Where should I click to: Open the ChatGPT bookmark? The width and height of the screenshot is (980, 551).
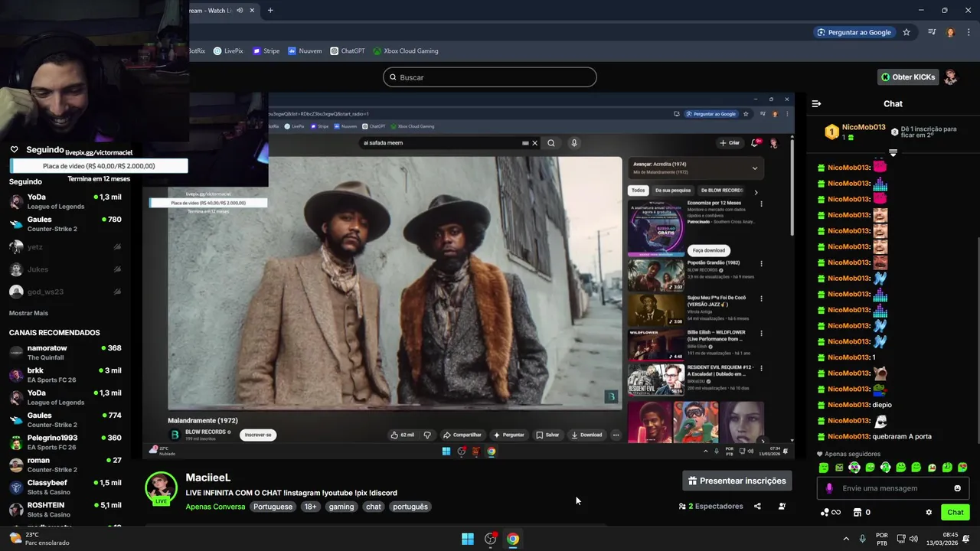[x=348, y=51]
